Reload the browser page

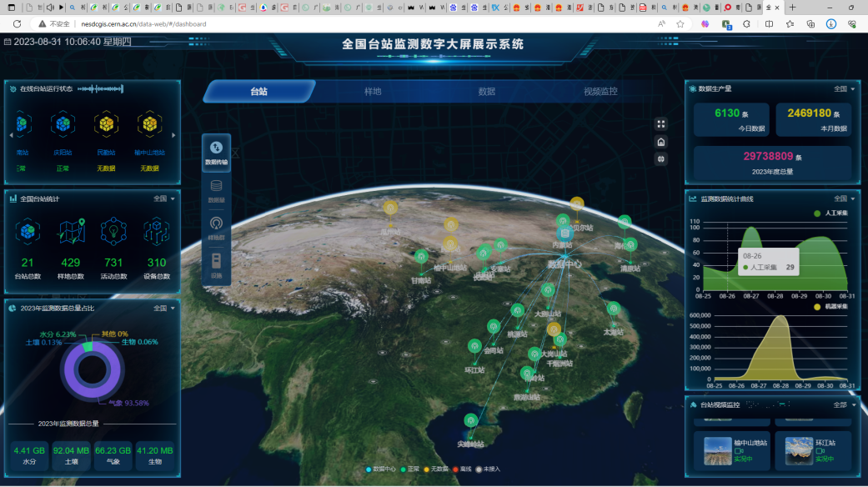tap(18, 24)
